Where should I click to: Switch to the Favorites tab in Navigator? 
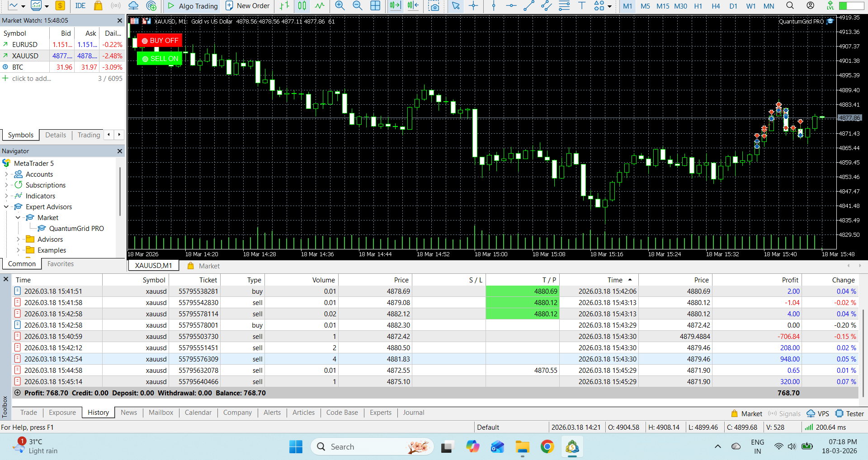point(61,264)
